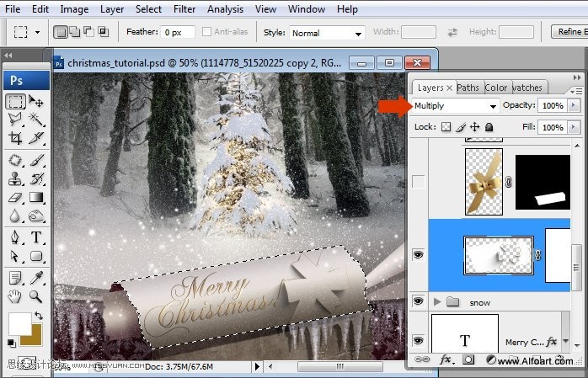Open the Opacity slider arrow
588x378 pixels.
pyautogui.click(x=574, y=105)
